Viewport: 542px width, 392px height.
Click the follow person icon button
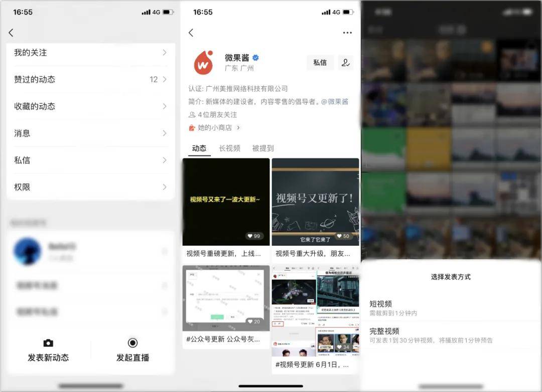345,63
